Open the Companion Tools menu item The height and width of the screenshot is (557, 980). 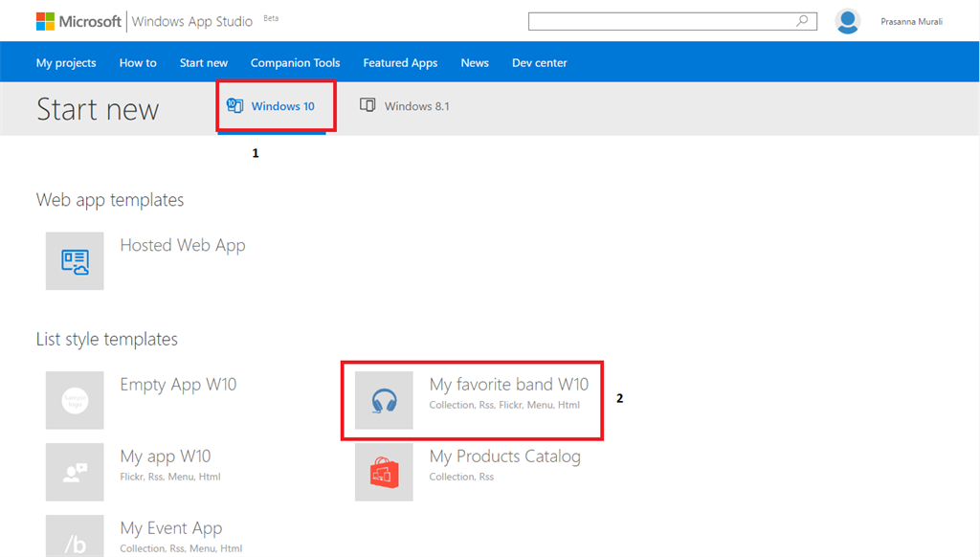[x=295, y=63]
